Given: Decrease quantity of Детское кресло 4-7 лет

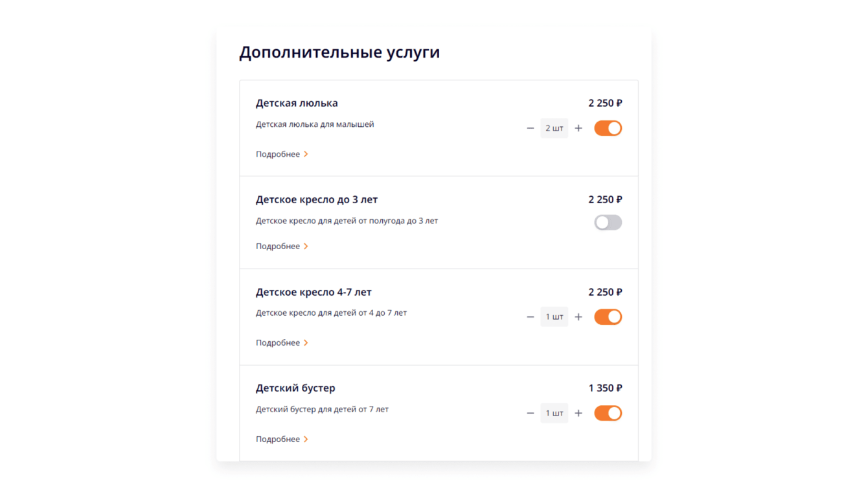Looking at the screenshot, I should click(x=531, y=317).
